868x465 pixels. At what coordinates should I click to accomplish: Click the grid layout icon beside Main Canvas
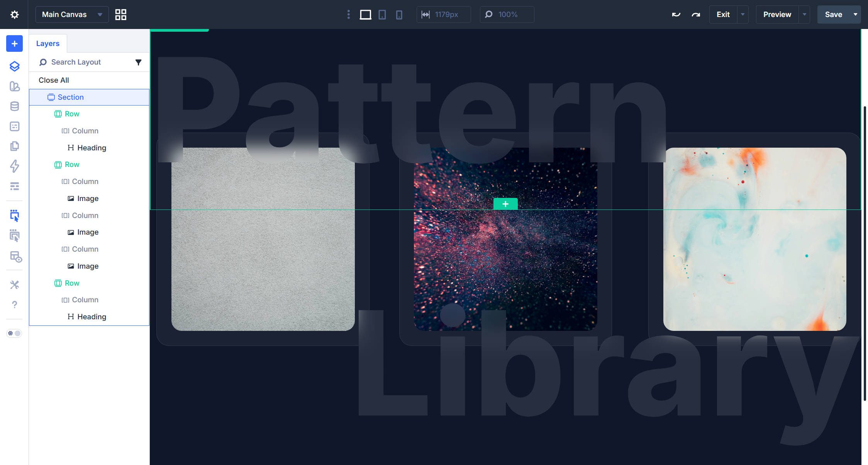click(x=120, y=14)
